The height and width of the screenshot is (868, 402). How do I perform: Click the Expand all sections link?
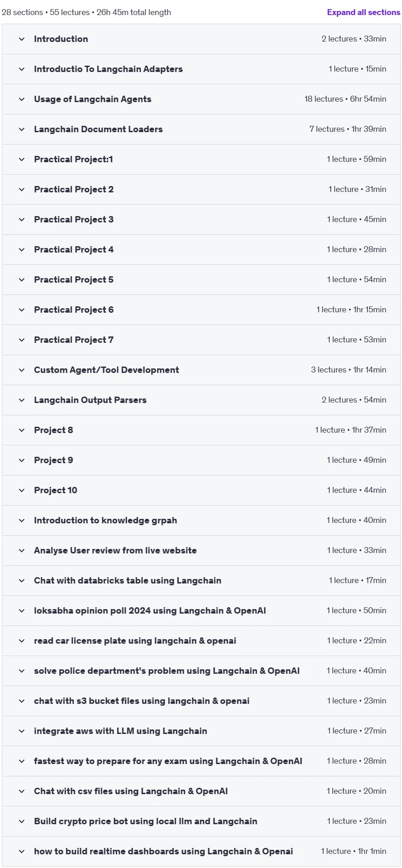click(363, 12)
